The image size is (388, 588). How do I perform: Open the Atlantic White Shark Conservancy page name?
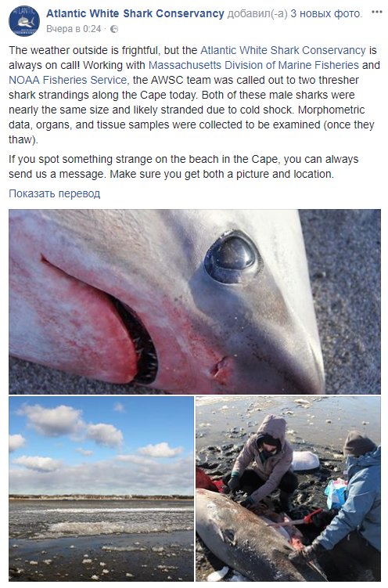click(x=135, y=13)
